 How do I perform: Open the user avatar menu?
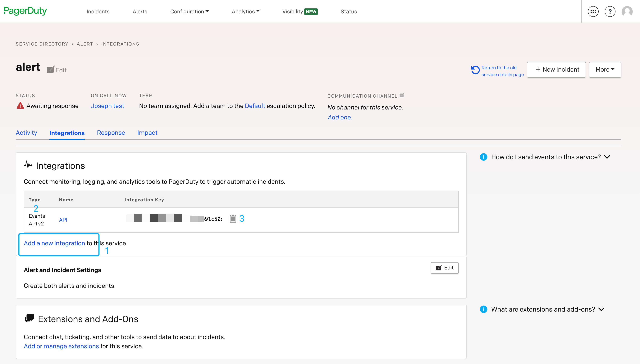[627, 11]
